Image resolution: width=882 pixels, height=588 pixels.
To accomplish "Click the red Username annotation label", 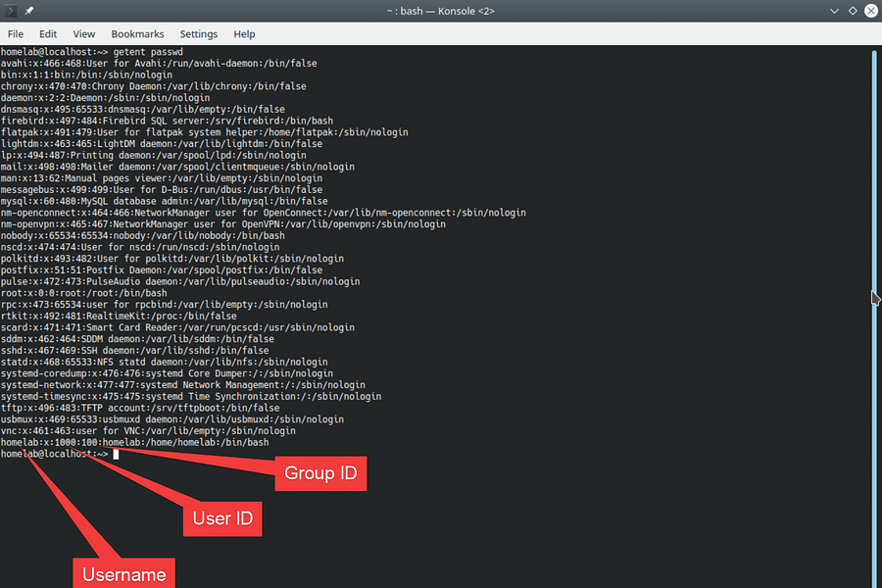I will [x=124, y=574].
